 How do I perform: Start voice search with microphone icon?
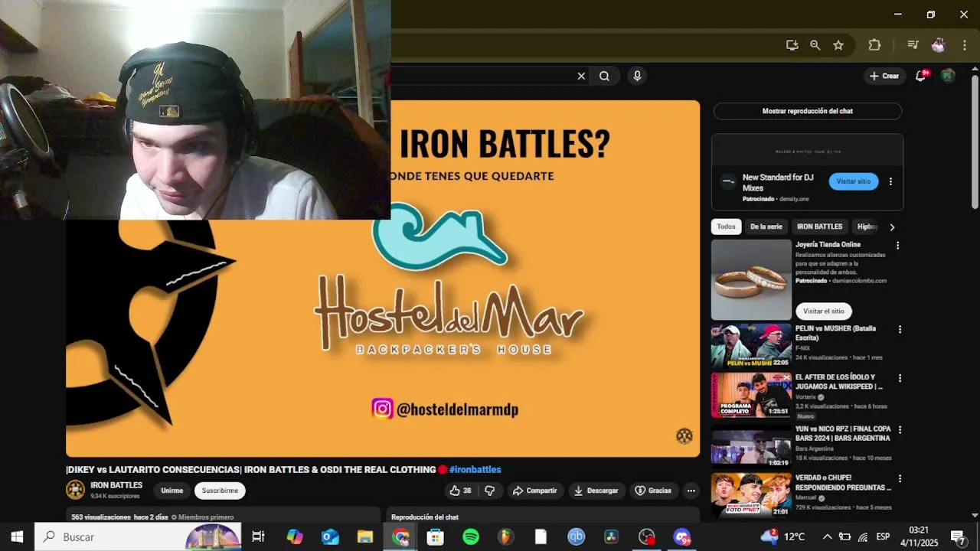pos(637,76)
